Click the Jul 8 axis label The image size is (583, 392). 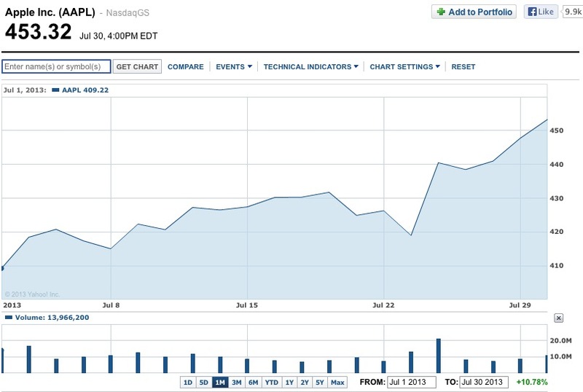pyautogui.click(x=111, y=305)
